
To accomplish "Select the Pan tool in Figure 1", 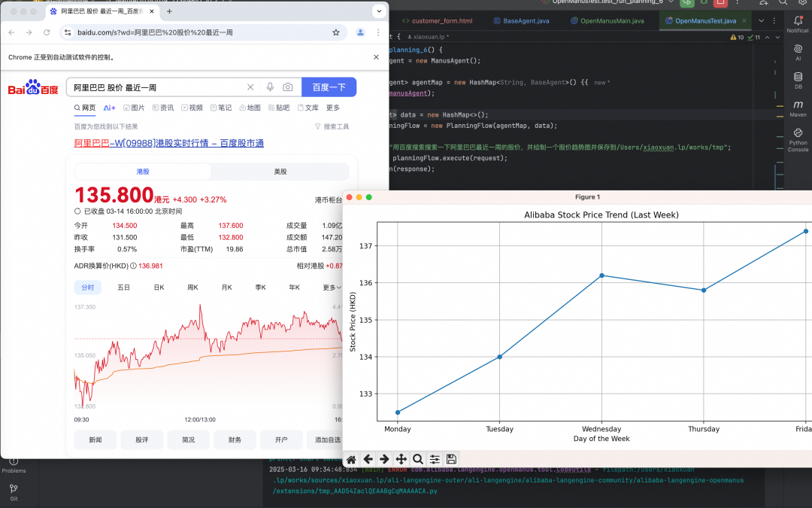I will point(401,459).
